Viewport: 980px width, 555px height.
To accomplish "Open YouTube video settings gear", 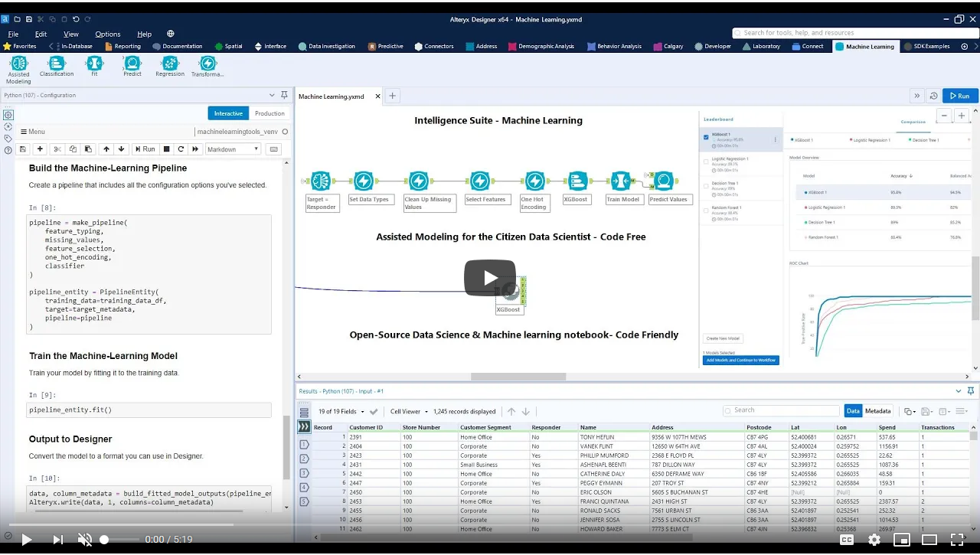I will [874, 539].
